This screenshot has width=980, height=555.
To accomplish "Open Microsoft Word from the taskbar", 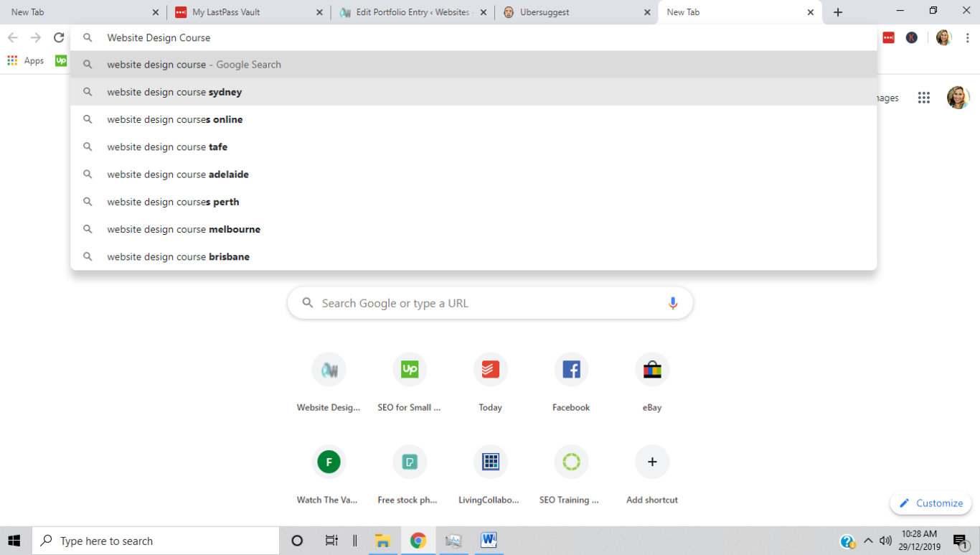I will click(489, 541).
